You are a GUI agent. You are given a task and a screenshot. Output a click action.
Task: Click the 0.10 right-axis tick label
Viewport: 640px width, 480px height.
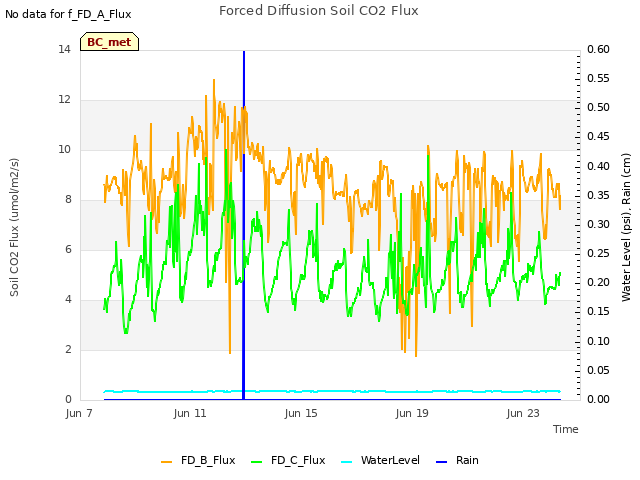(x=598, y=341)
